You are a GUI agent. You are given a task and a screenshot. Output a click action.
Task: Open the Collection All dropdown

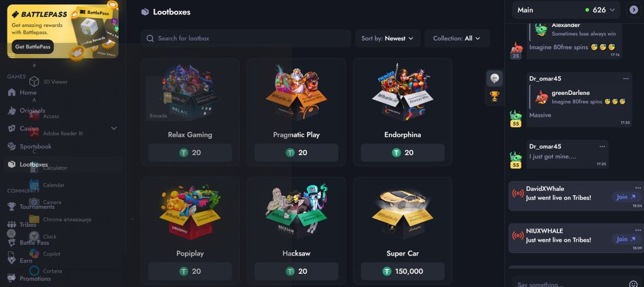point(457,38)
